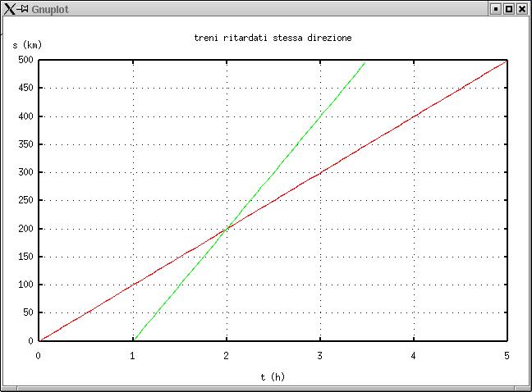532x392 pixels.
Task: Click the pin icon beside the X icon
Action: pos(23,8)
